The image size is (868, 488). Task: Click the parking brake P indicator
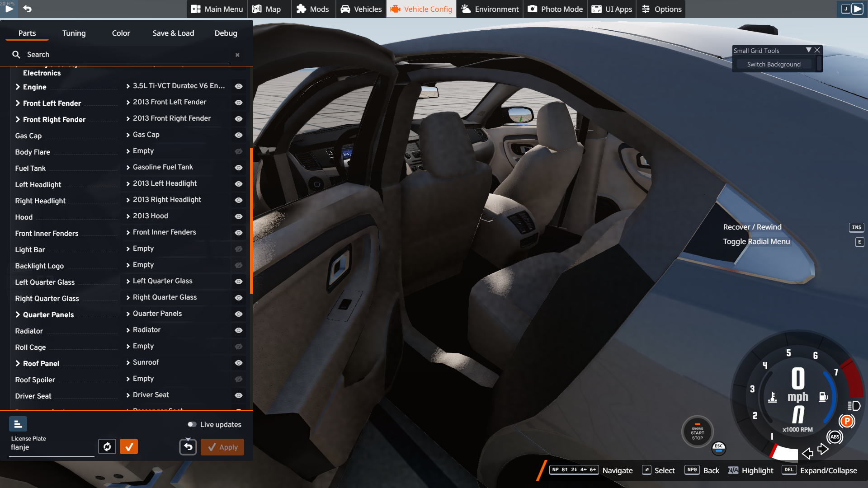coord(847,421)
